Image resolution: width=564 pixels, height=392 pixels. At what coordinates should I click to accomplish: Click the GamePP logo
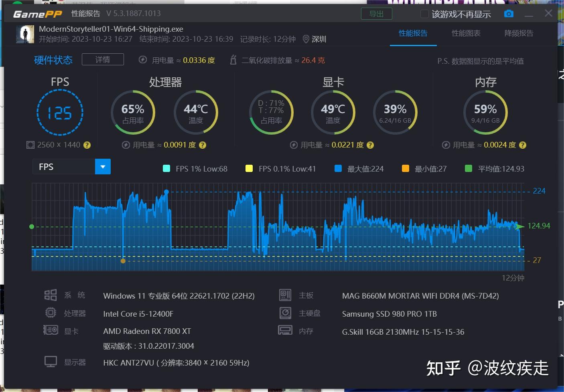37,13
